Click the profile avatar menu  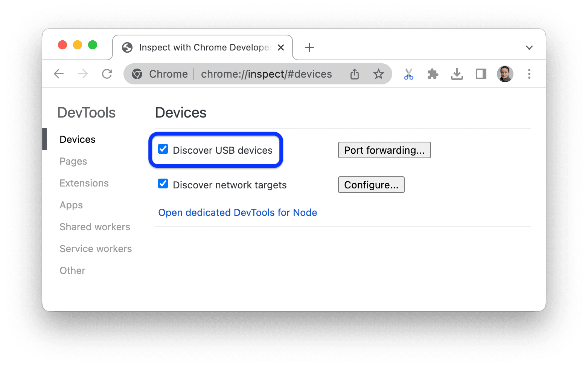[505, 74]
